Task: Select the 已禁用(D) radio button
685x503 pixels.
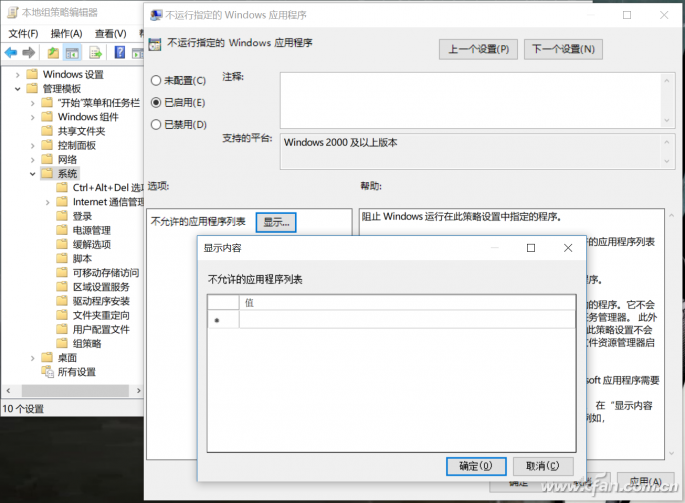Action: point(156,125)
